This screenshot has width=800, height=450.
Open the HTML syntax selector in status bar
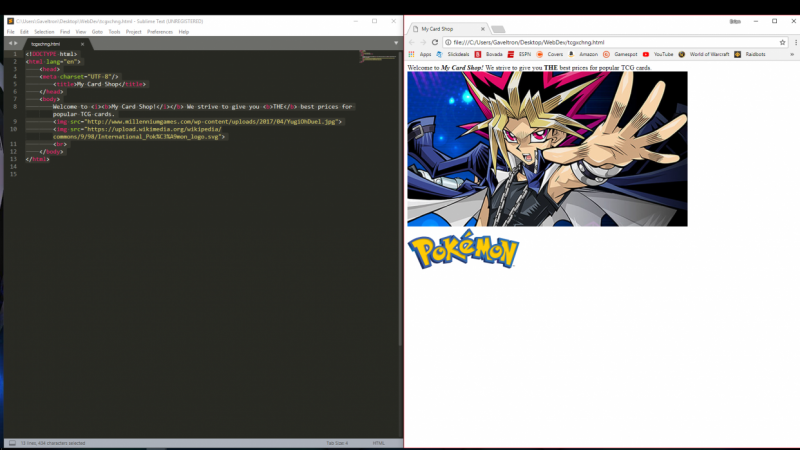coord(379,443)
